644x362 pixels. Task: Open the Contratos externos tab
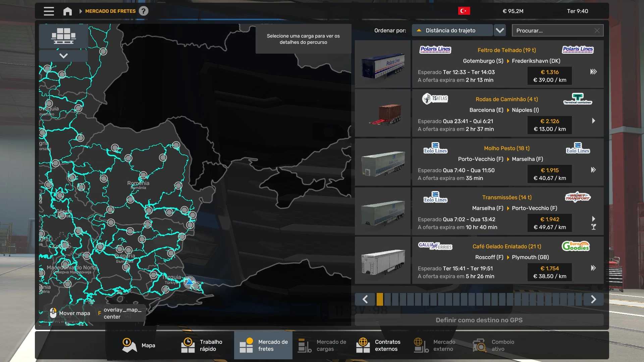378,345
